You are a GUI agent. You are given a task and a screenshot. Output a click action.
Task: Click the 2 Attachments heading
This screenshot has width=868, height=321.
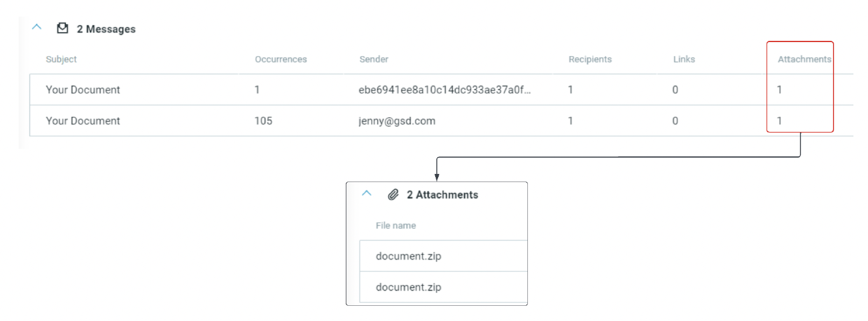(442, 195)
